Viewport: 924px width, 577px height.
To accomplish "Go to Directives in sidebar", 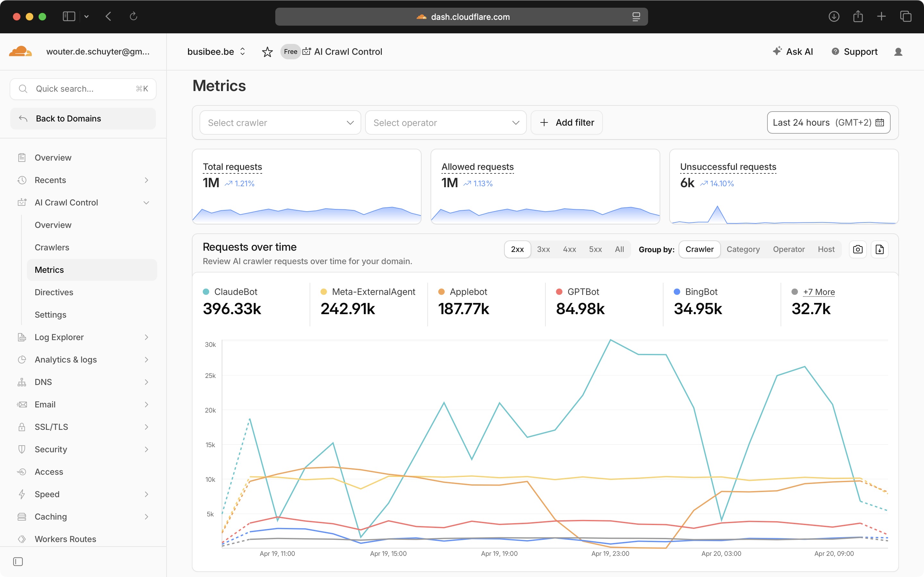I will tap(54, 292).
